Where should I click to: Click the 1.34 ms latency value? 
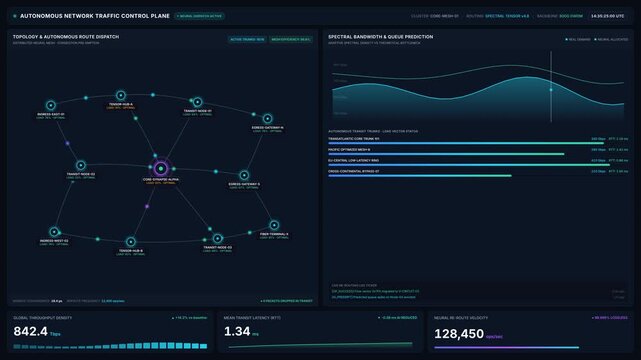(x=237, y=331)
